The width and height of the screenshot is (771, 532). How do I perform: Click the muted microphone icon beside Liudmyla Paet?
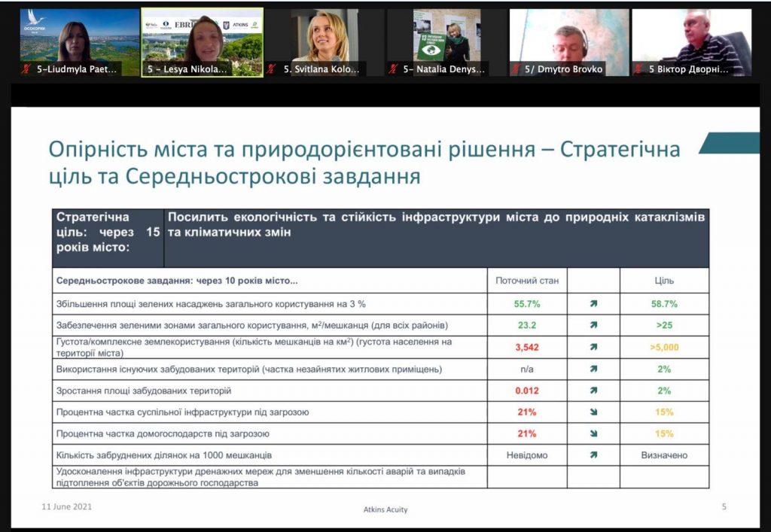point(26,69)
